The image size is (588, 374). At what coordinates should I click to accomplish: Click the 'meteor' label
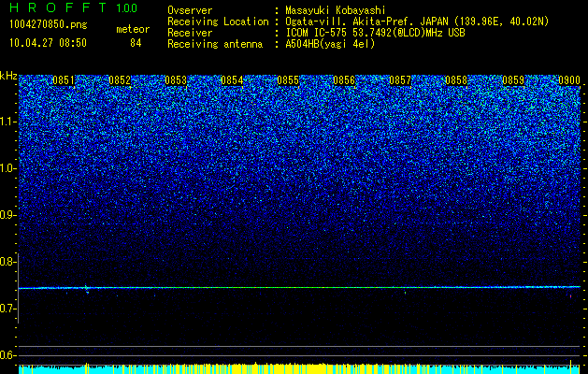(x=133, y=29)
